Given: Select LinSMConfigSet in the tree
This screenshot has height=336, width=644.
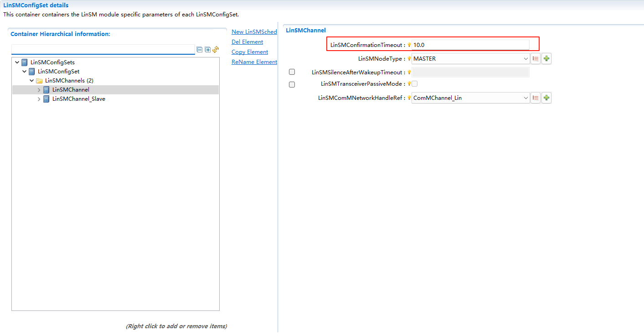Looking at the screenshot, I should 58,72.
